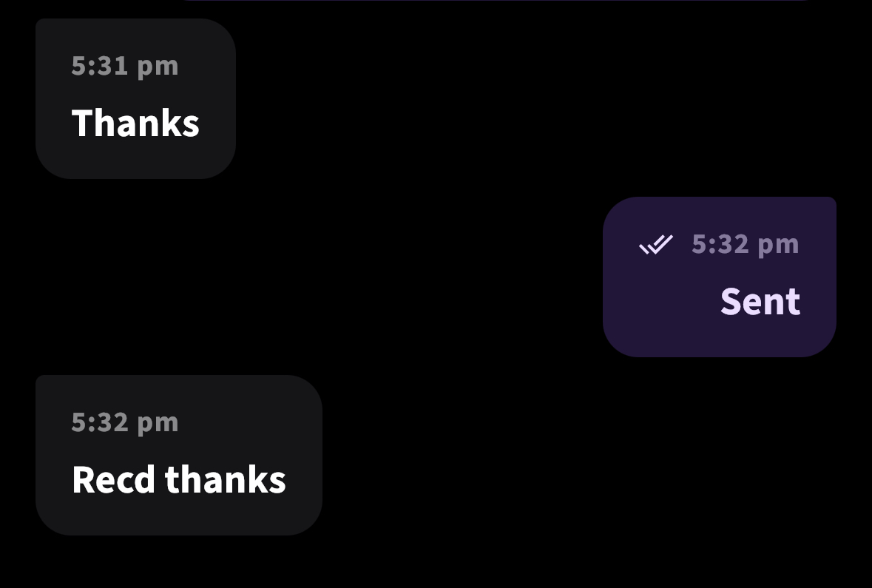This screenshot has height=588, width=872.
Task: Click the "pm" in the 5:31 timestamp
Action: 158,66
